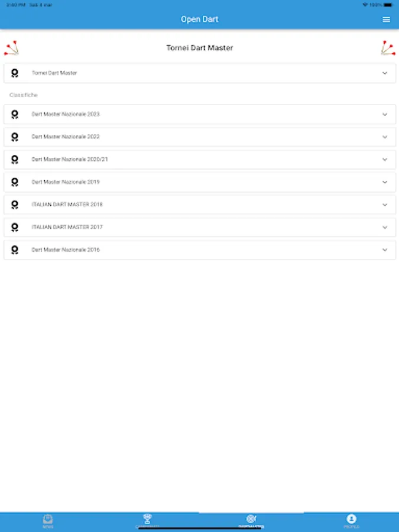Click the ribbon icon for Dart Master Nazionale 2023
The image size is (399, 532).
pos(15,114)
